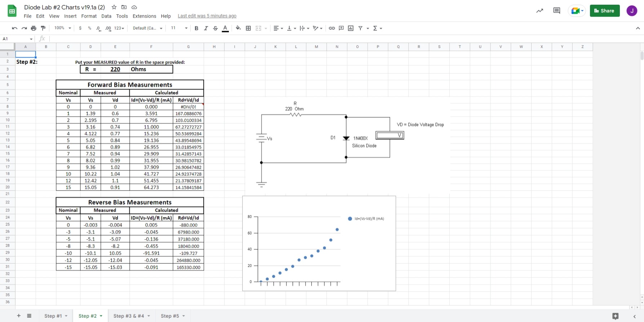Click the Create a filter icon
This screenshot has height=322, width=644.
[360, 28]
